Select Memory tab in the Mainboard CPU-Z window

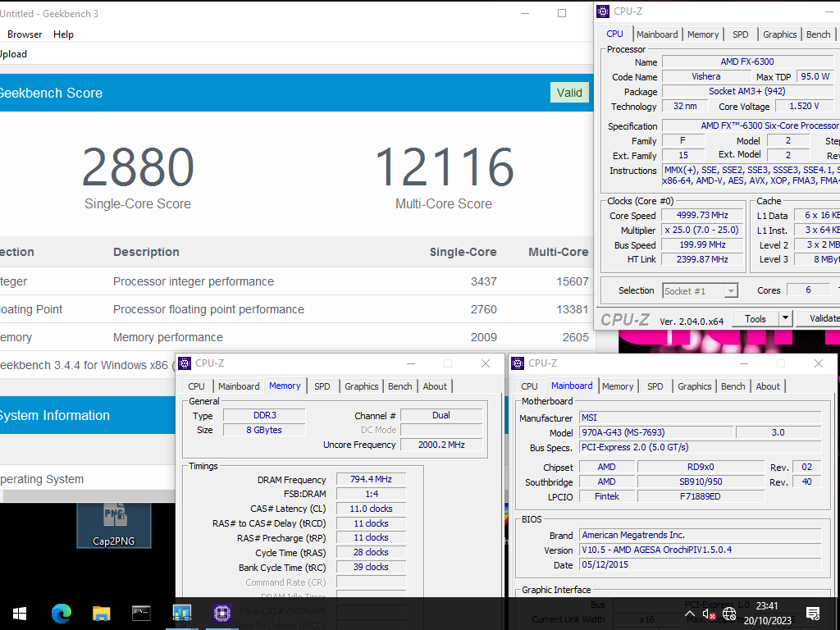(x=618, y=386)
